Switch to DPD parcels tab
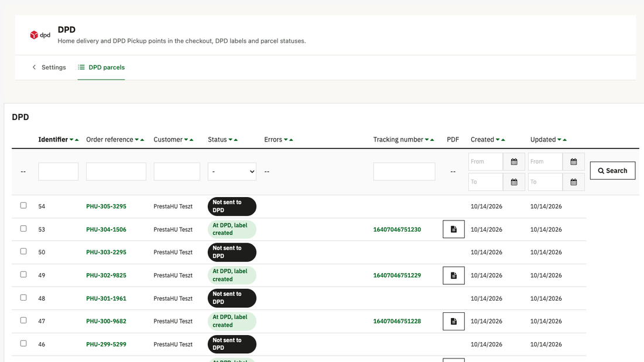Screen dimensions: 644x362 pyautogui.click(x=101, y=67)
